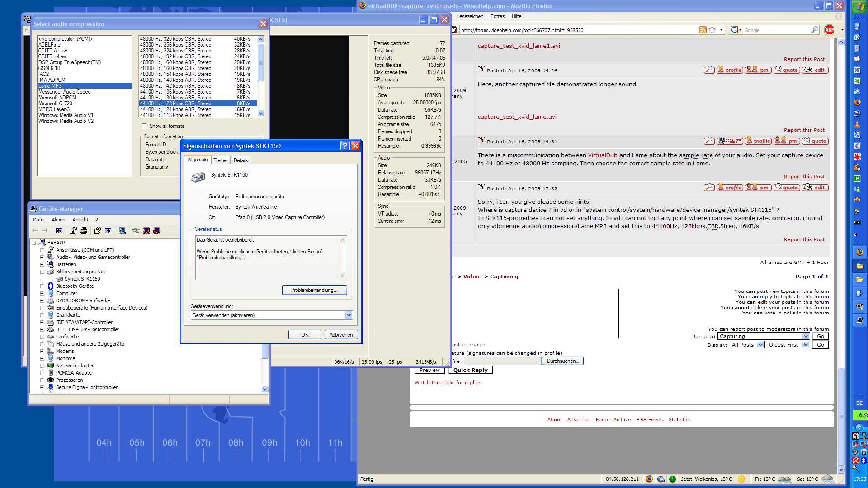The height and width of the screenshot is (488, 868).
Task: Open address bar history dropdown arrow
Action: [x=721, y=30]
